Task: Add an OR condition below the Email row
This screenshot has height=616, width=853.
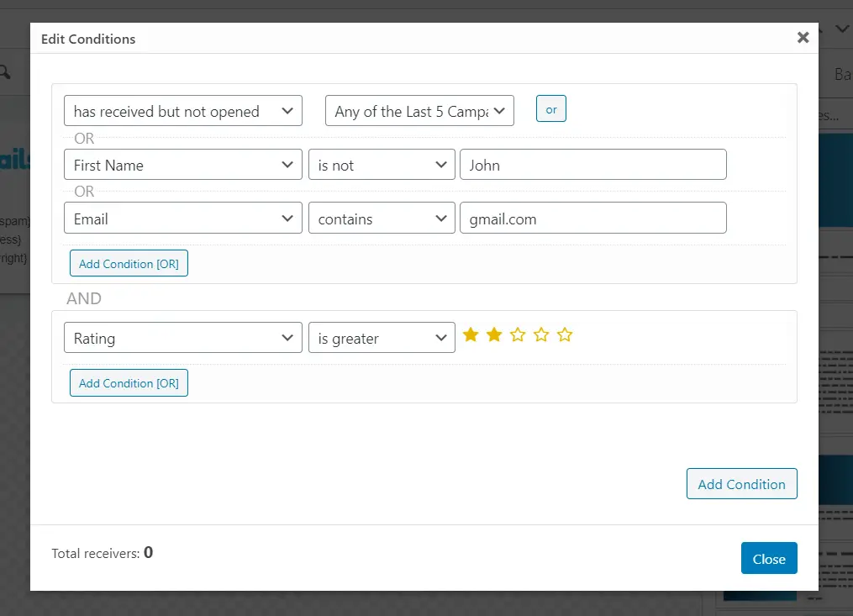Action: click(x=129, y=263)
